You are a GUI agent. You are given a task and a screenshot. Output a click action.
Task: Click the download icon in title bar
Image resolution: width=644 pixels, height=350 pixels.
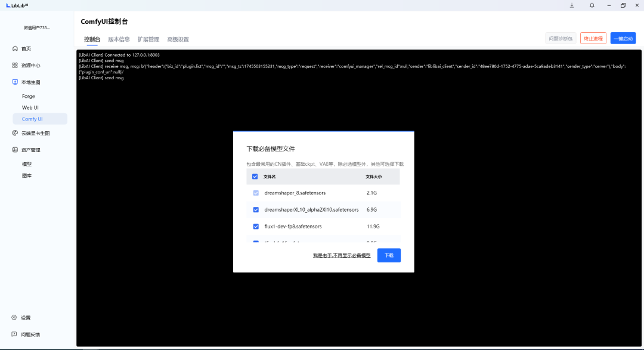tap(572, 5)
